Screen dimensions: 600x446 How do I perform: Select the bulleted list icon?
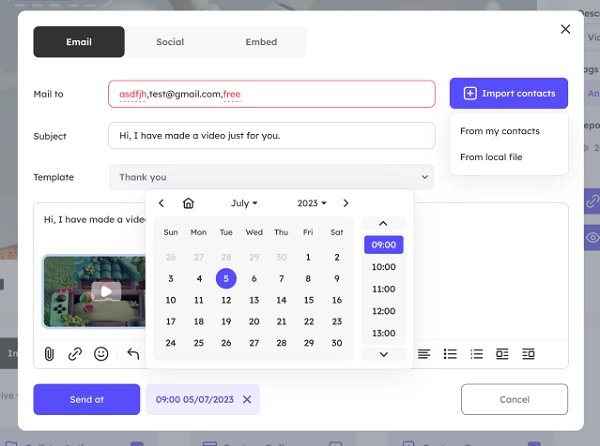(450, 354)
